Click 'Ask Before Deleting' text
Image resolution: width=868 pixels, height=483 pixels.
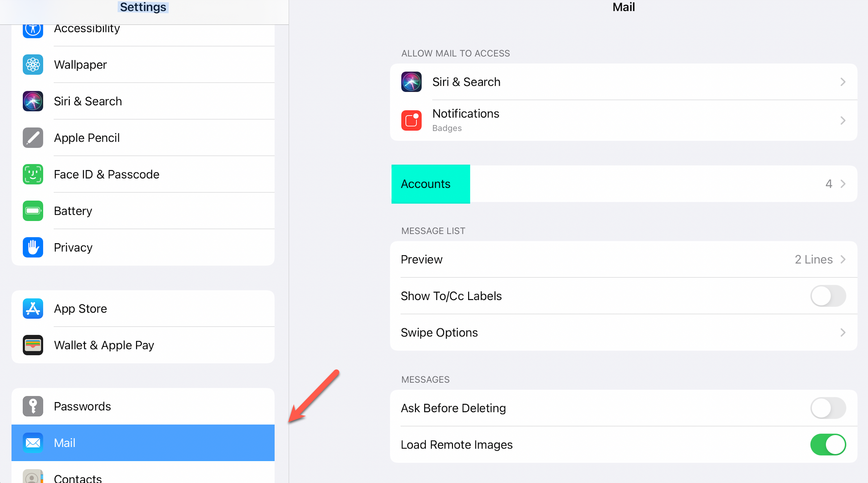click(453, 408)
